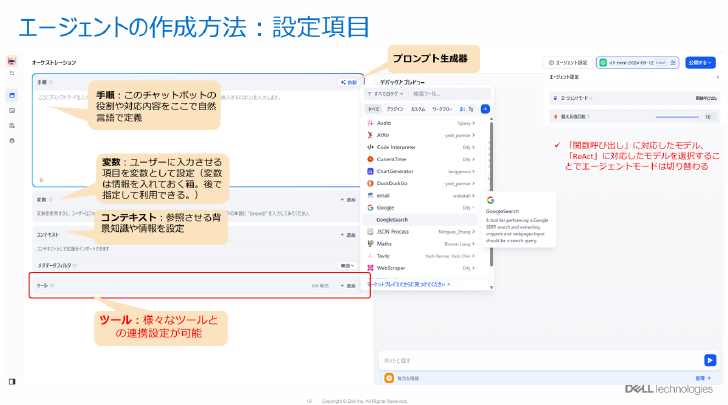Click the ChartGenerator tool icon
Screen dimensions: 728x405
370,171
